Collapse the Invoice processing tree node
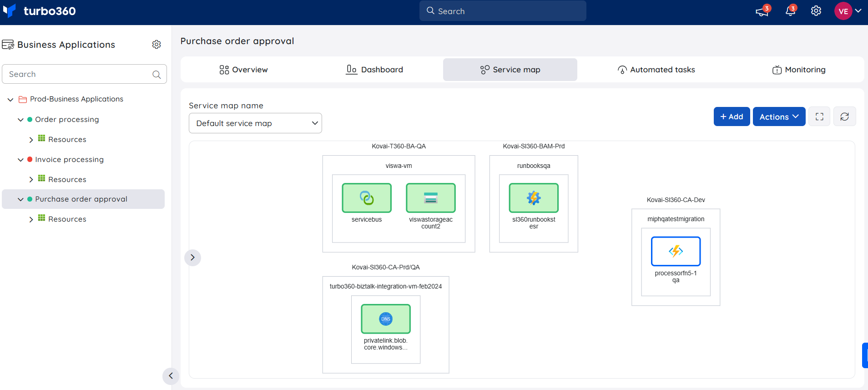The width and height of the screenshot is (868, 390). [20, 160]
